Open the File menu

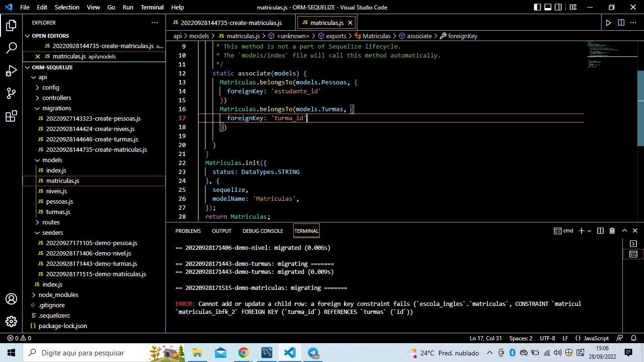click(25, 7)
